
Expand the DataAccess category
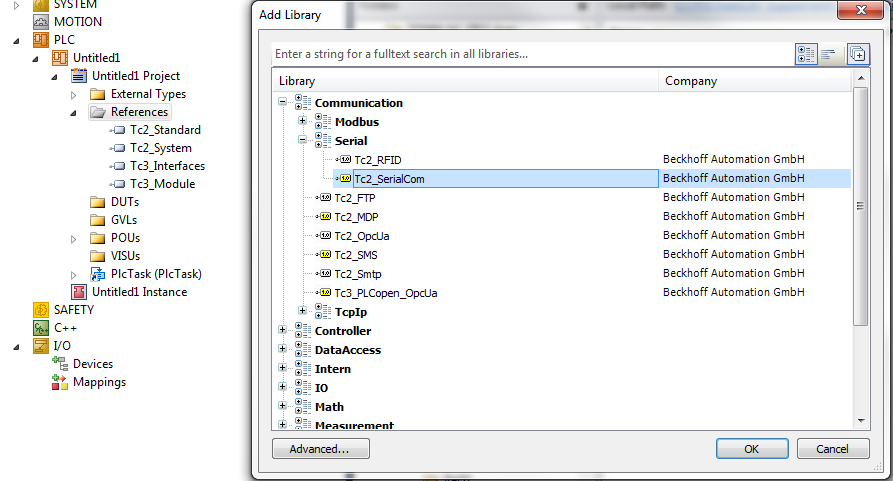point(282,348)
